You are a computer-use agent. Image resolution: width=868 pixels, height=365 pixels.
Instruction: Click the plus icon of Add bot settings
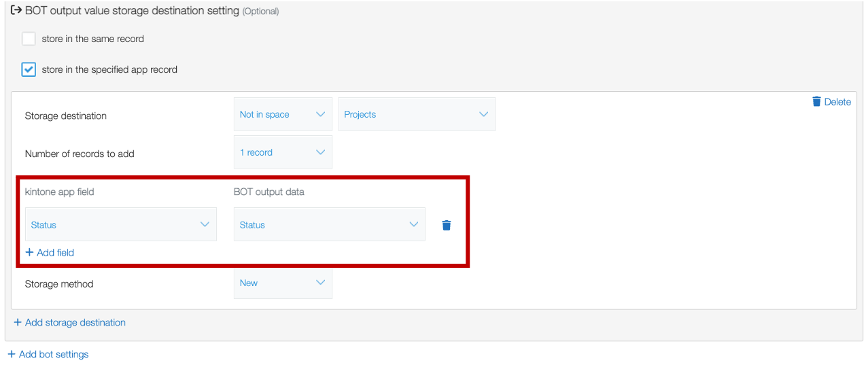pyautogui.click(x=12, y=354)
